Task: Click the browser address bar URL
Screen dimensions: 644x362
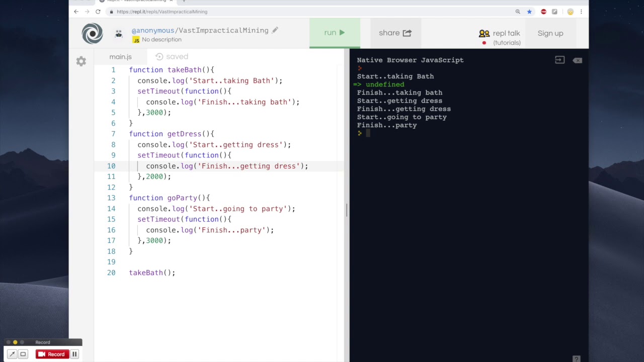Action: pyautogui.click(x=162, y=12)
